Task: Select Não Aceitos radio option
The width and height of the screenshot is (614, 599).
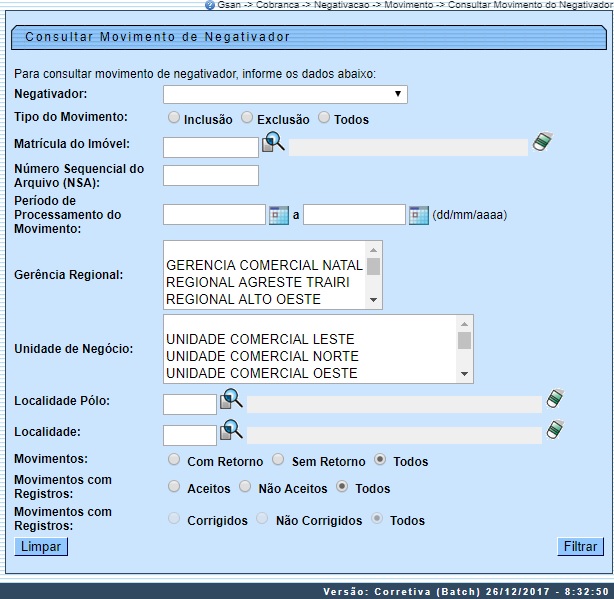Action: tap(246, 487)
